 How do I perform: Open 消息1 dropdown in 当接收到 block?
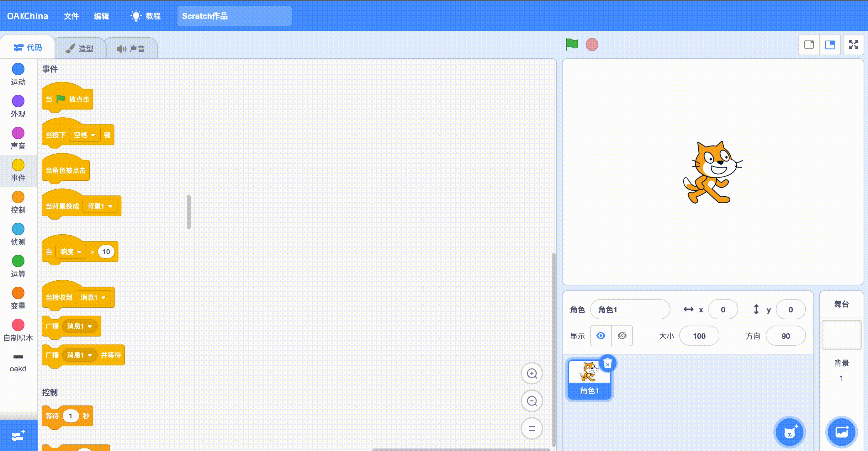(93, 298)
